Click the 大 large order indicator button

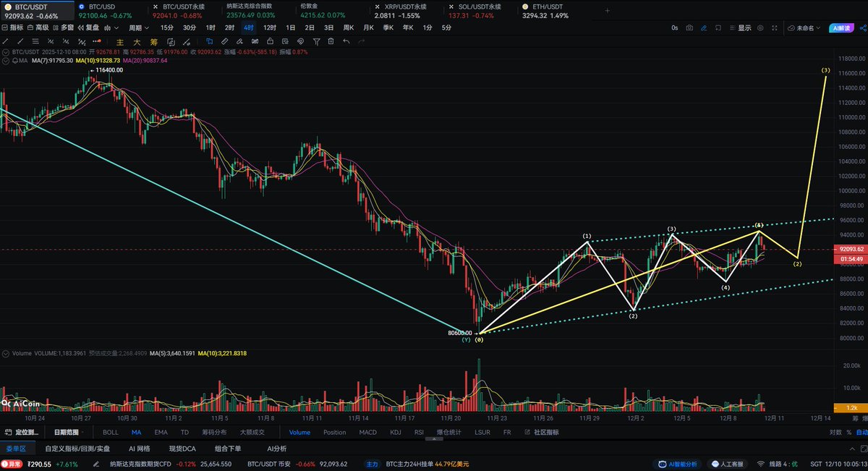click(137, 42)
